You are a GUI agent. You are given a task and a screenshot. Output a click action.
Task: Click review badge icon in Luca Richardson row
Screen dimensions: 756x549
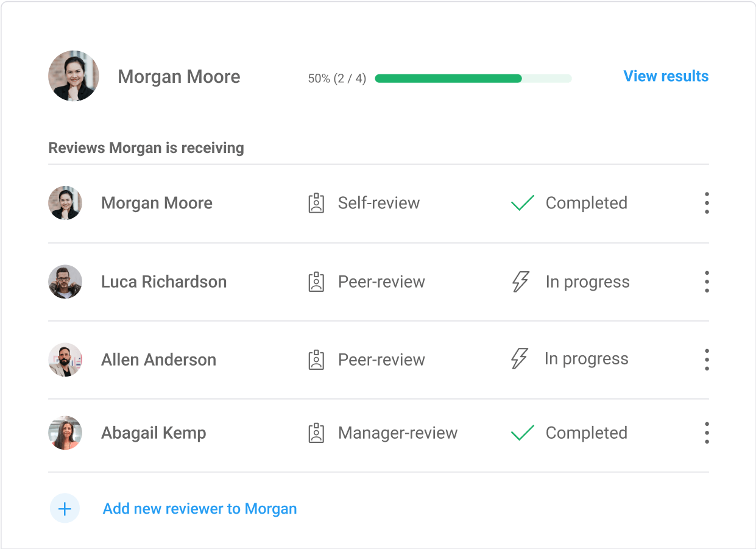[x=316, y=282]
